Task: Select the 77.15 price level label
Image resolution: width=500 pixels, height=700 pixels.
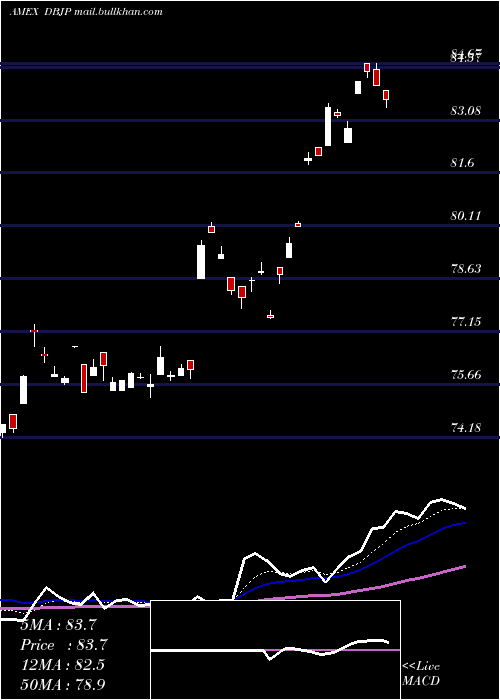Action: pyautogui.click(x=466, y=321)
